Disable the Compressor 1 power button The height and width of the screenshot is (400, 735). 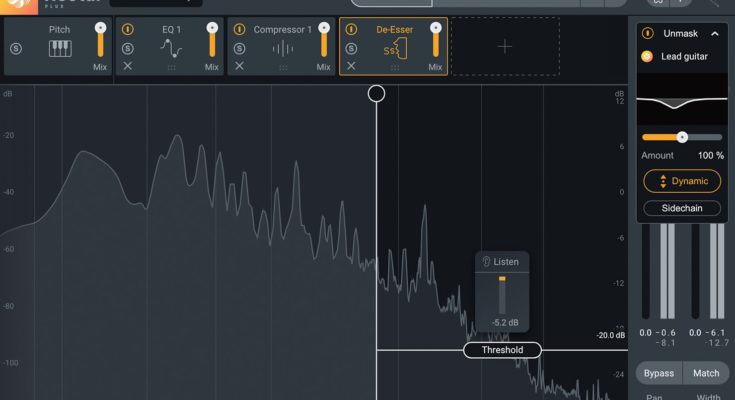[239, 30]
